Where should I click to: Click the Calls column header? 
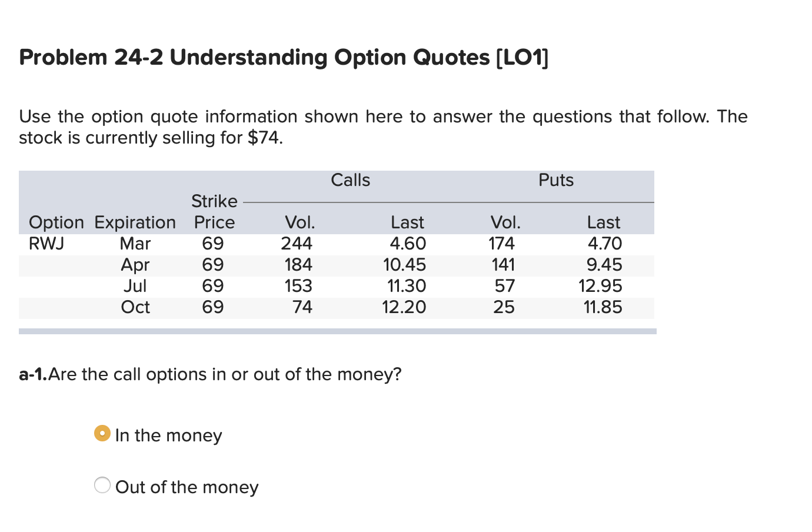(351, 180)
